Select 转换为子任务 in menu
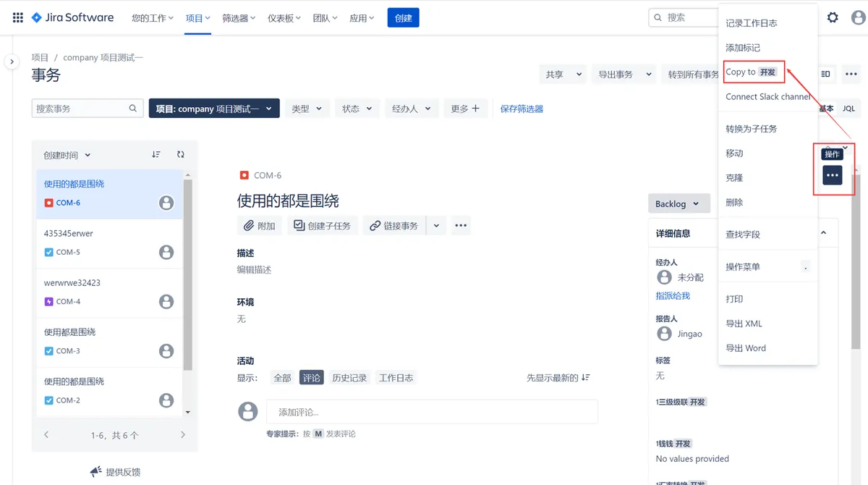This screenshot has height=485, width=868. [767, 129]
